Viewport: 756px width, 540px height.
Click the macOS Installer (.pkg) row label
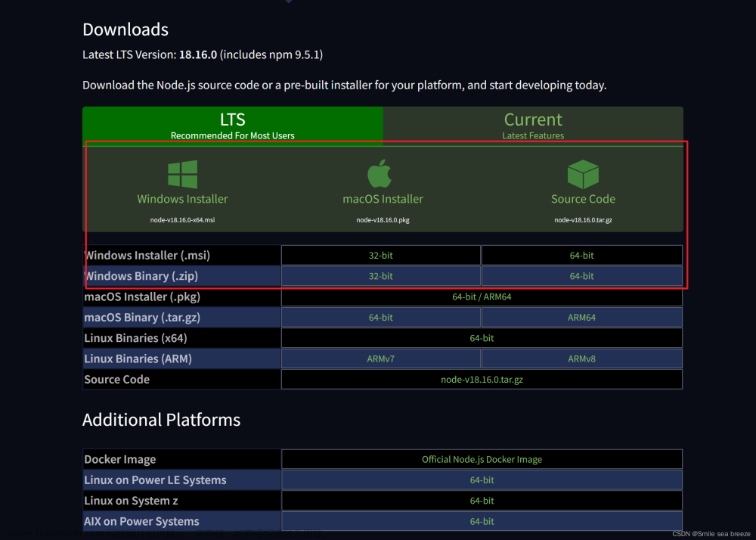point(142,297)
